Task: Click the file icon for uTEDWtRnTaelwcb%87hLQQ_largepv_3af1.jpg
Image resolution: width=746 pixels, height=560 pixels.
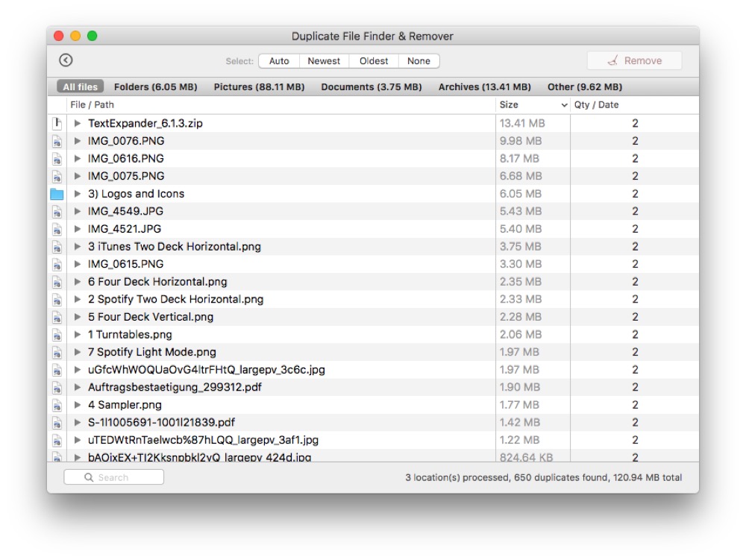Action: (x=57, y=440)
